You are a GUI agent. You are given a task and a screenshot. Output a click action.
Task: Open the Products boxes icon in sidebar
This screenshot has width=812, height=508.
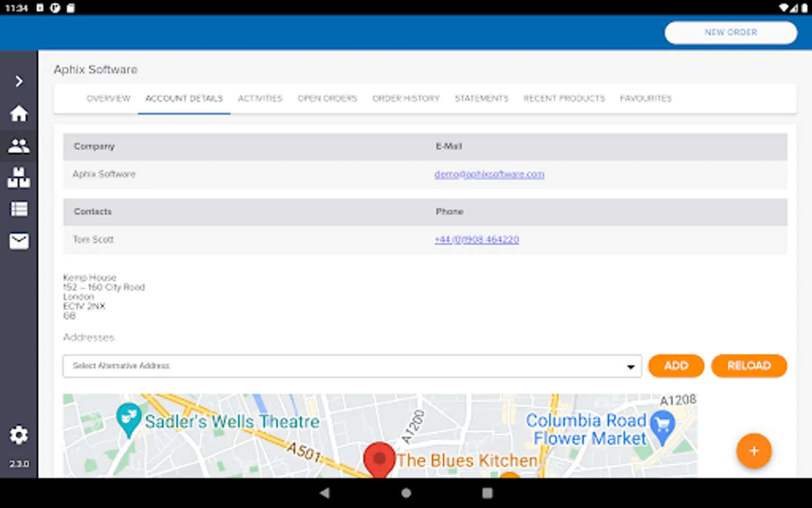tap(19, 178)
